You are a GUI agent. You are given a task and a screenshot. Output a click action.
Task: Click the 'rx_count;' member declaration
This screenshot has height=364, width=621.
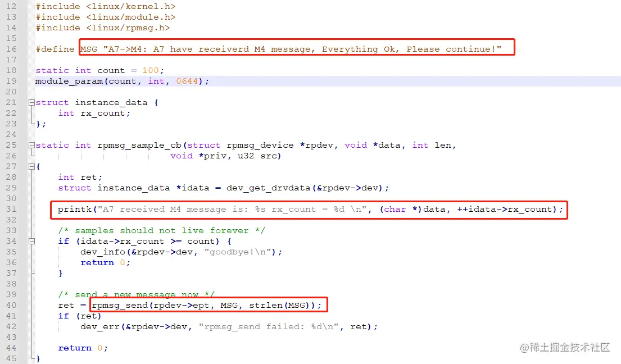[x=105, y=113]
